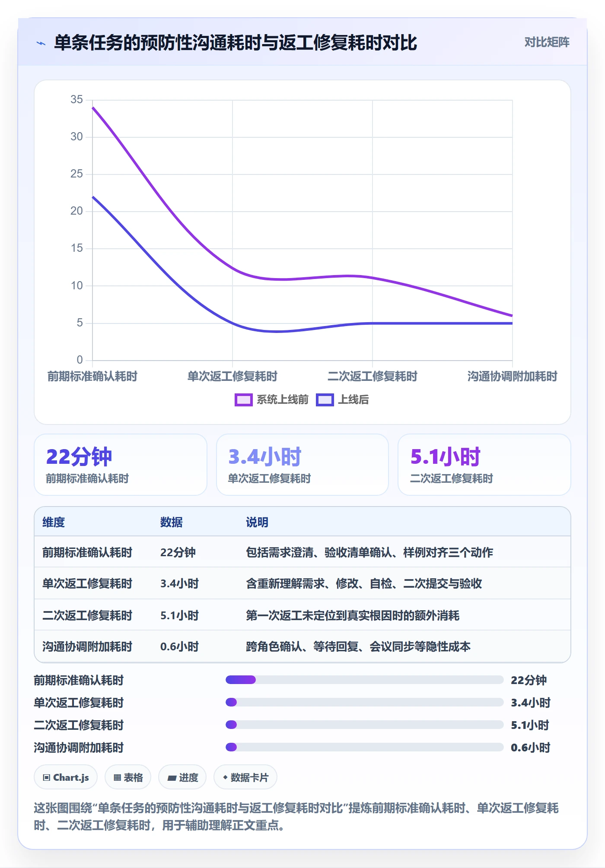Click the 前期标准确认耗时 progress bar
605x868 pixels.
pyautogui.click(x=364, y=680)
